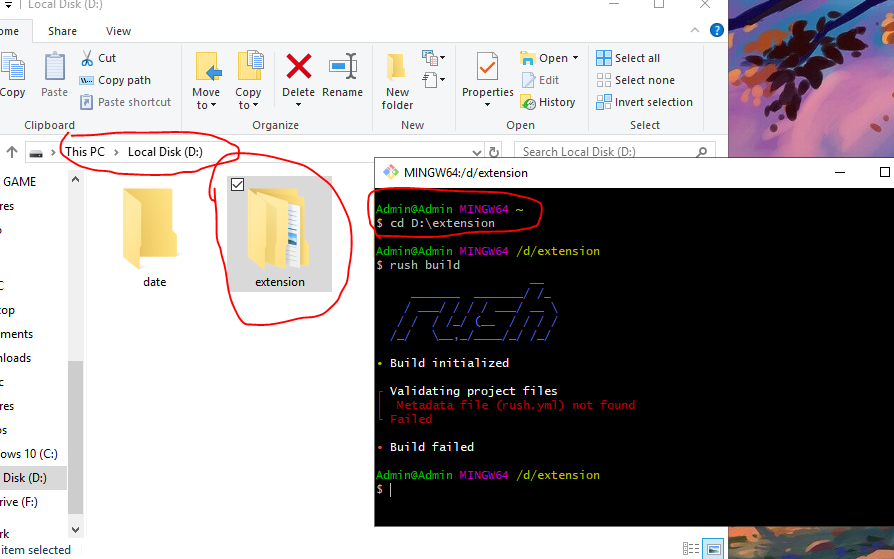Maximize the MINGW64 terminal window
894x559 pixels.
tap(884, 172)
